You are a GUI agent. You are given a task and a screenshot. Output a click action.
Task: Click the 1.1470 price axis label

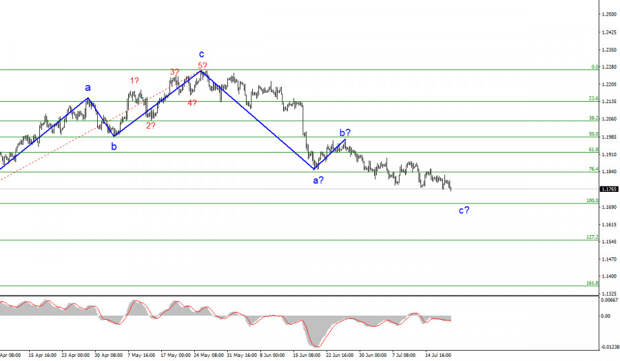coord(609,259)
